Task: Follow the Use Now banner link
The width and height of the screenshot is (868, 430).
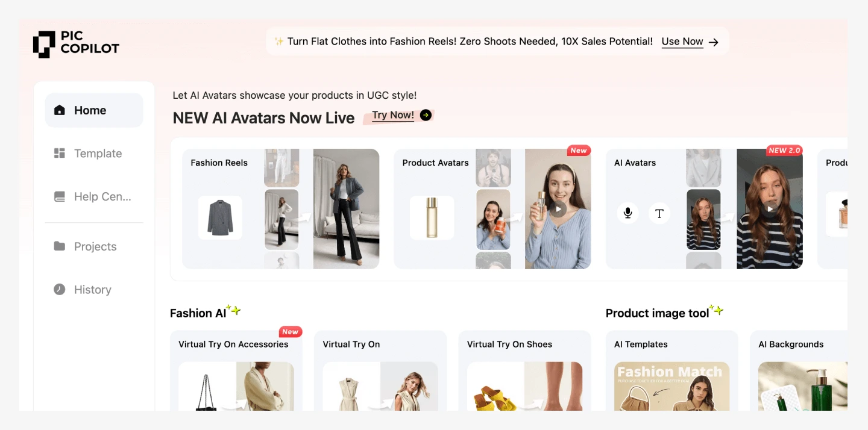Action: pos(682,42)
